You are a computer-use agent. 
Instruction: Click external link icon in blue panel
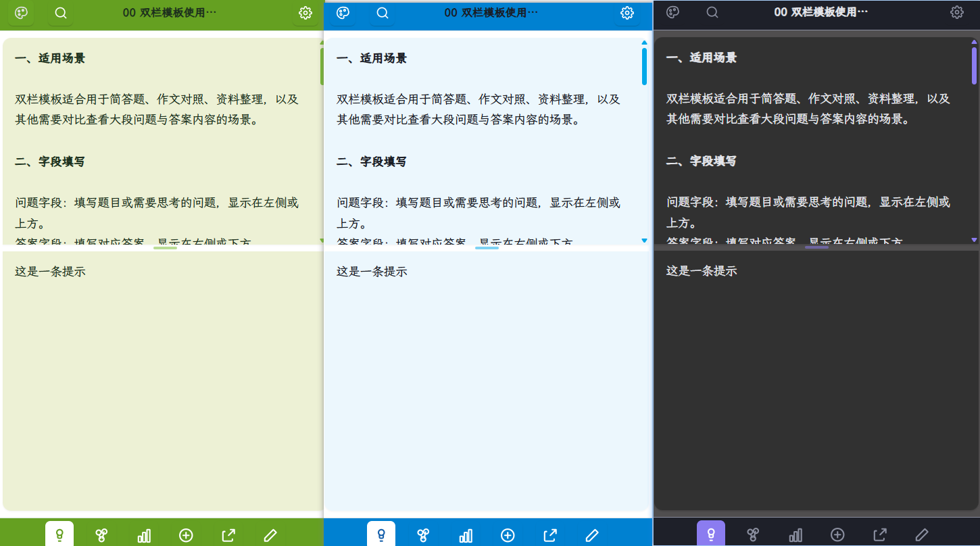coord(550,535)
